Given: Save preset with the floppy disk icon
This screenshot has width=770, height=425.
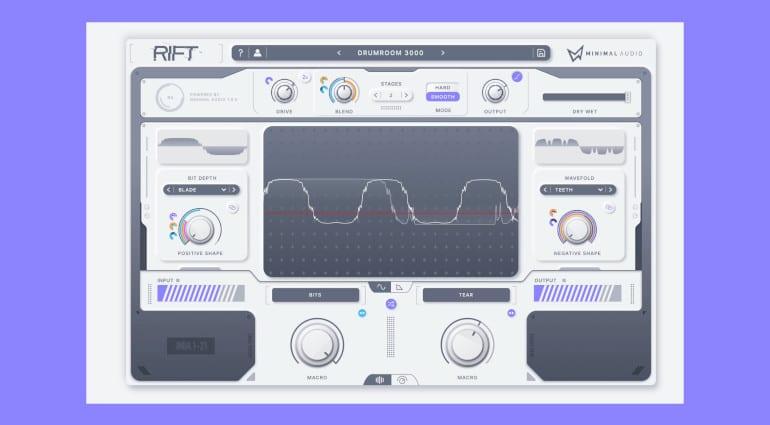Looking at the screenshot, I should pyautogui.click(x=541, y=53).
